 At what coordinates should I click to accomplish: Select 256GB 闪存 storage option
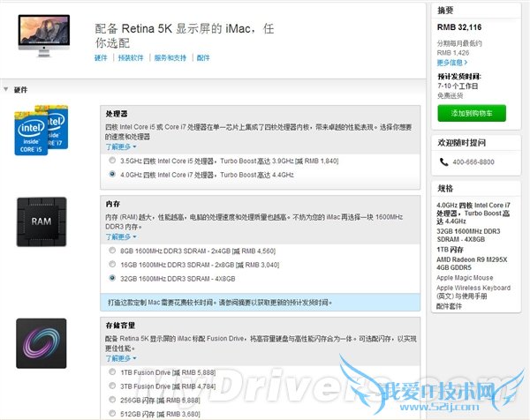tap(112, 400)
